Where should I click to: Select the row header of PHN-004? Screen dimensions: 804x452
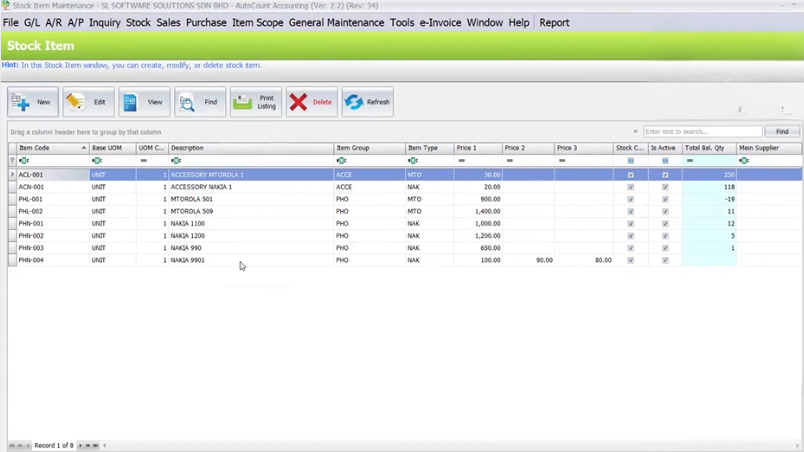click(12, 260)
